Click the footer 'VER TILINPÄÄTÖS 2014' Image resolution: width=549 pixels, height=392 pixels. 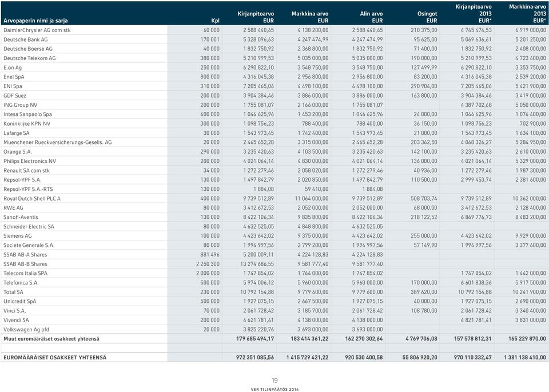(x=275, y=389)
